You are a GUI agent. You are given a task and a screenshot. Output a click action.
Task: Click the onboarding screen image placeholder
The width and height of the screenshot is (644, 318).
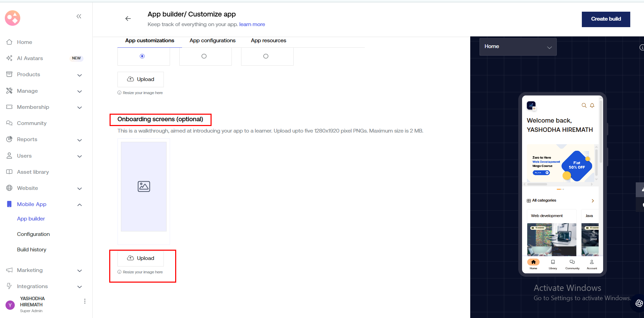(x=144, y=186)
